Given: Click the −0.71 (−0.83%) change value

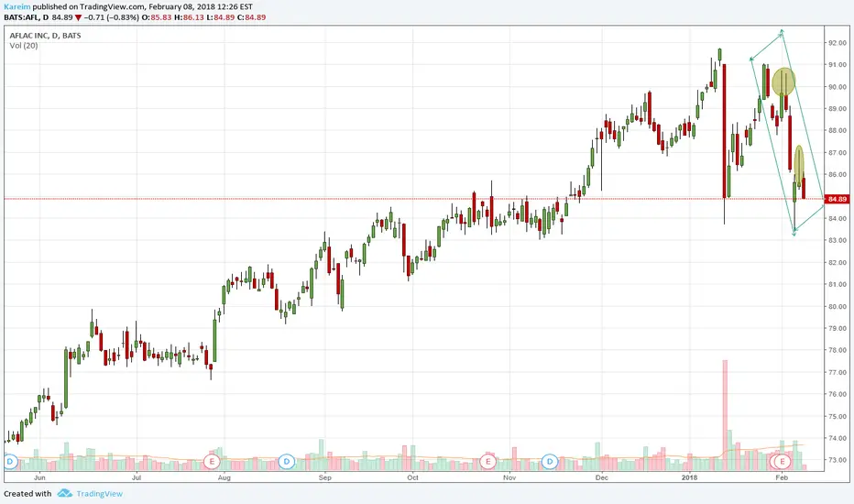Looking at the screenshot, I should point(112,17).
